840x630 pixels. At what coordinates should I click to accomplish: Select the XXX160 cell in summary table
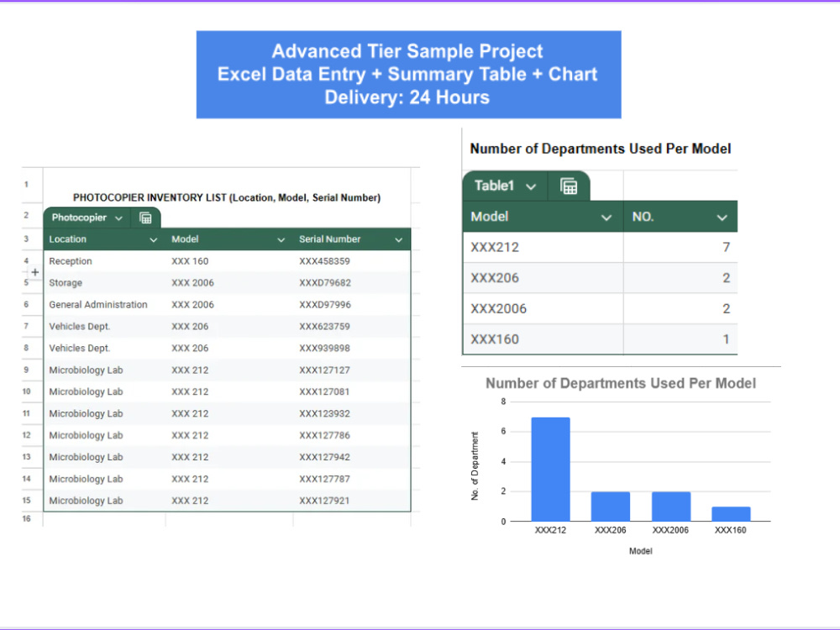point(543,339)
